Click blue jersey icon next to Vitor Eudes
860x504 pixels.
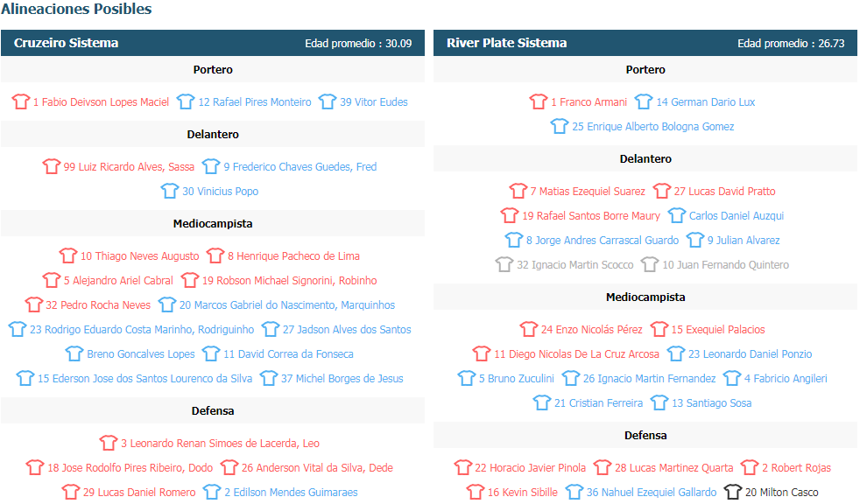pyautogui.click(x=328, y=101)
